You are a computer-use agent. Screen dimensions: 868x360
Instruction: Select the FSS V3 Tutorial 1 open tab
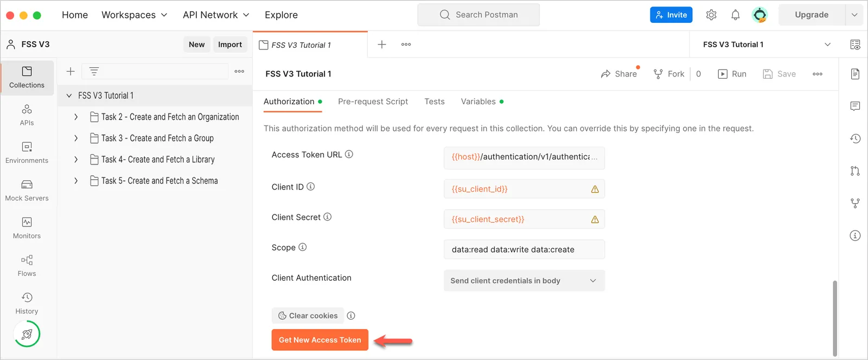[310, 45]
